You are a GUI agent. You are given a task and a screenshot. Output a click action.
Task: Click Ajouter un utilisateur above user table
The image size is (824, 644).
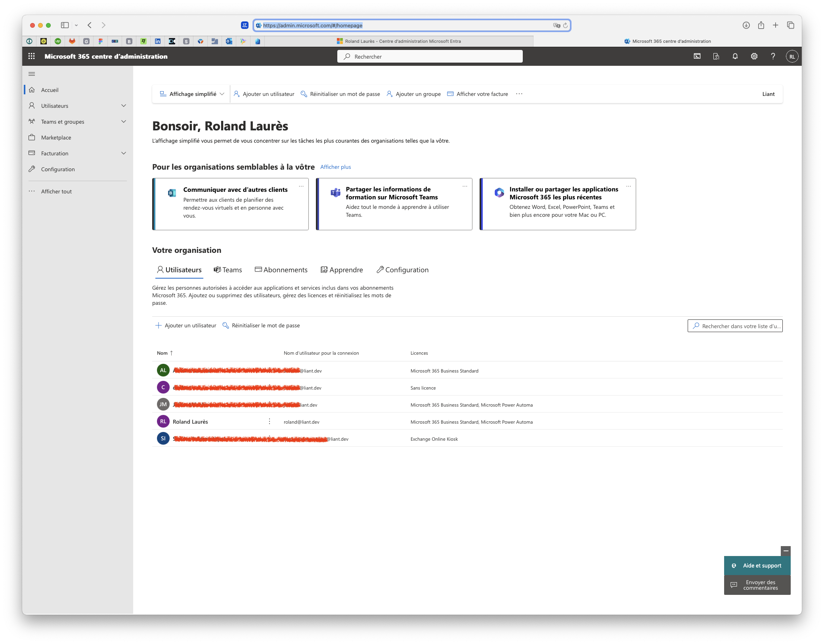coord(186,325)
